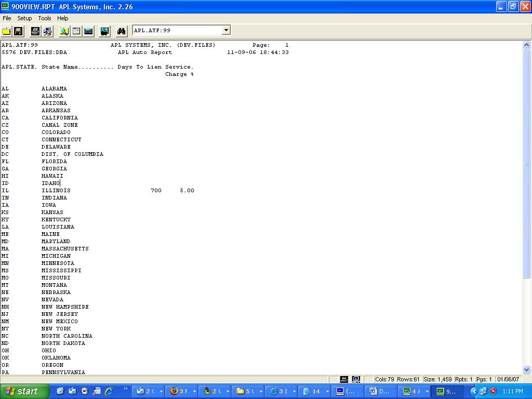Screen dimensions: 532x399
Task: Click inside the APL.ATF:99 combo box field
Action: click(178, 30)
